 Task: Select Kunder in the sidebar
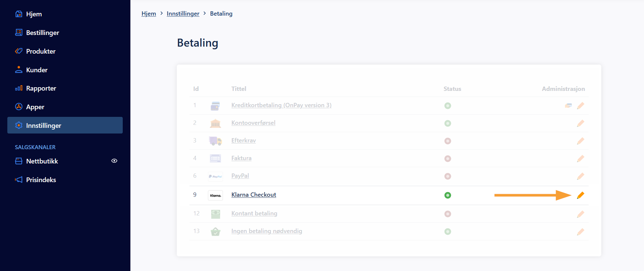(37, 70)
